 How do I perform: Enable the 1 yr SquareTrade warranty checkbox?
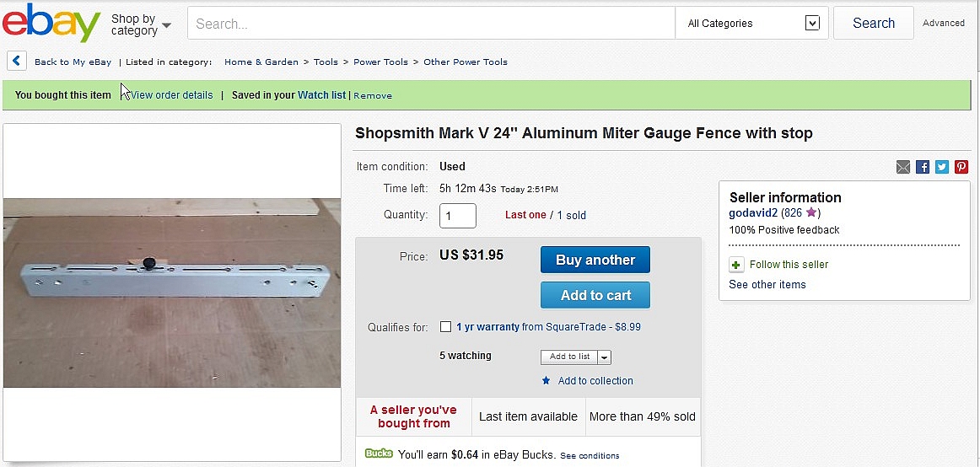(x=445, y=326)
